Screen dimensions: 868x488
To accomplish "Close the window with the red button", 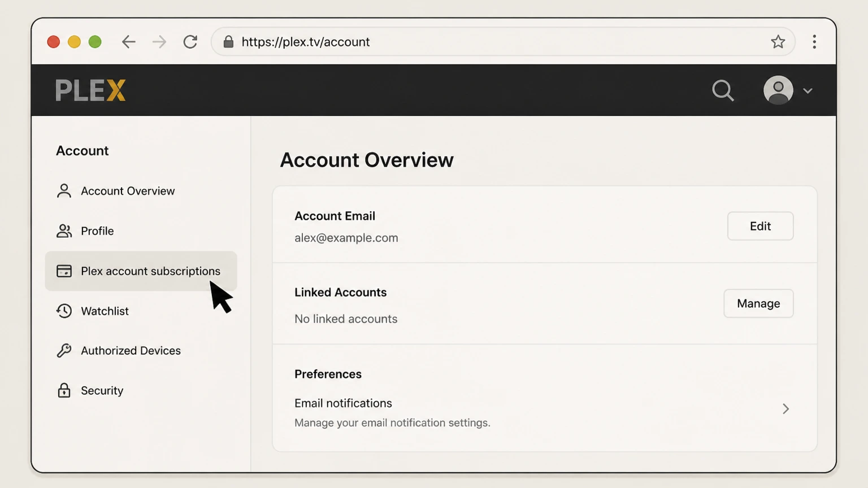I will point(54,42).
